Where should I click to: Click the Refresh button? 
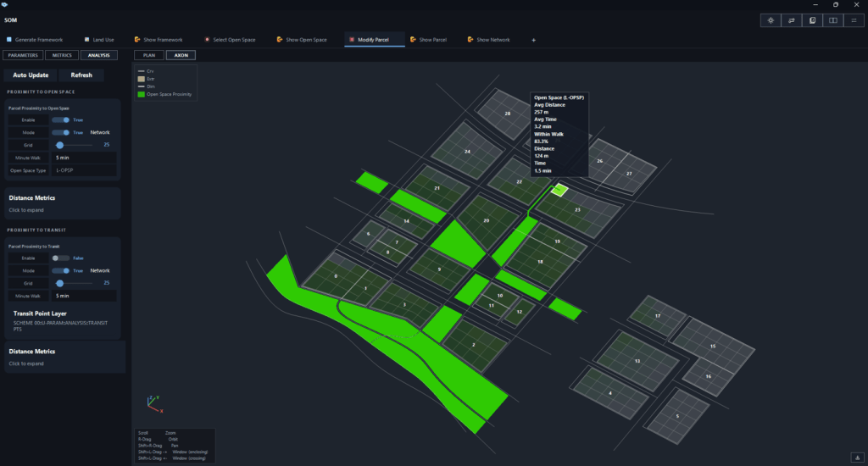click(81, 75)
